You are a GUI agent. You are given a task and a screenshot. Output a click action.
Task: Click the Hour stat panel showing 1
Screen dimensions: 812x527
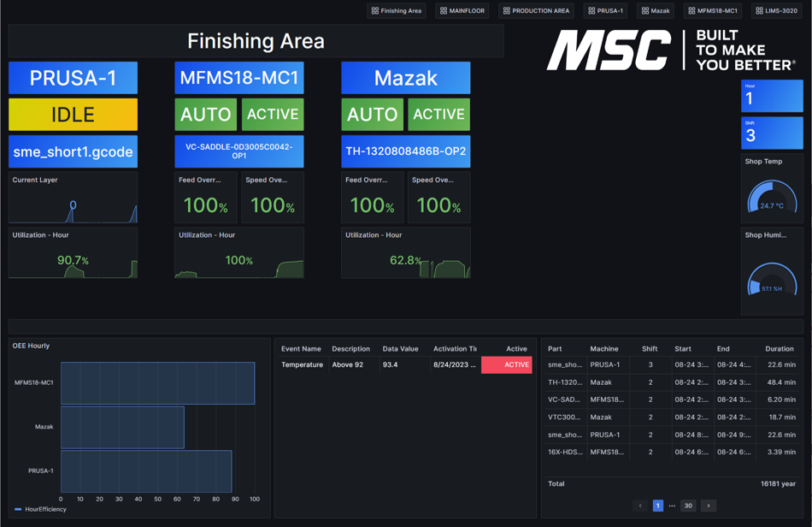(772, 96)
